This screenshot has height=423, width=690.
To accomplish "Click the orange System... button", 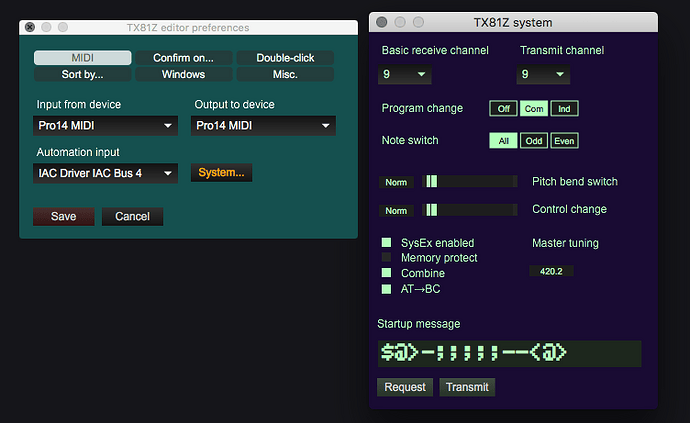I will click(221, 173).
